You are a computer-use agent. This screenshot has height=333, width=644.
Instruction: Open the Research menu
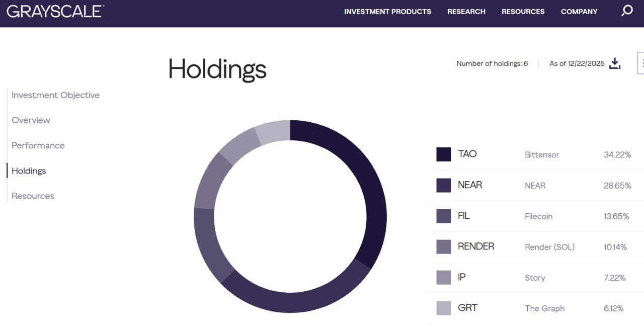(466, 12)
